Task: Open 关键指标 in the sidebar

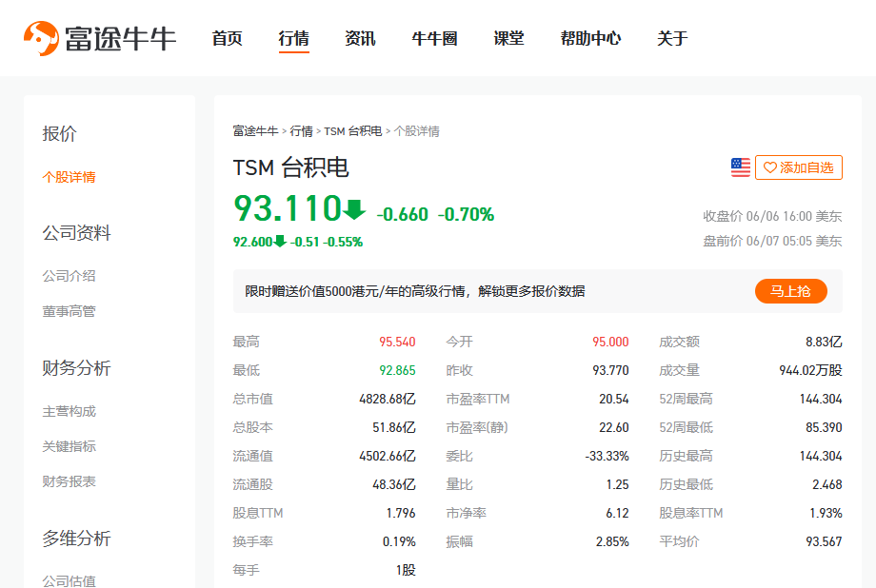Action: click(71, 446)
